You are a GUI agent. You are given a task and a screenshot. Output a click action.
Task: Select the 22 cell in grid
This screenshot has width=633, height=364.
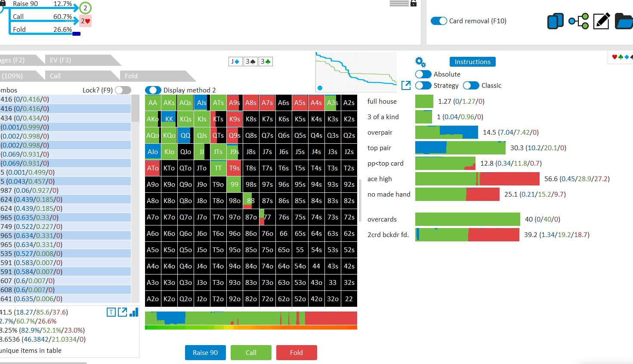(349, 299)
